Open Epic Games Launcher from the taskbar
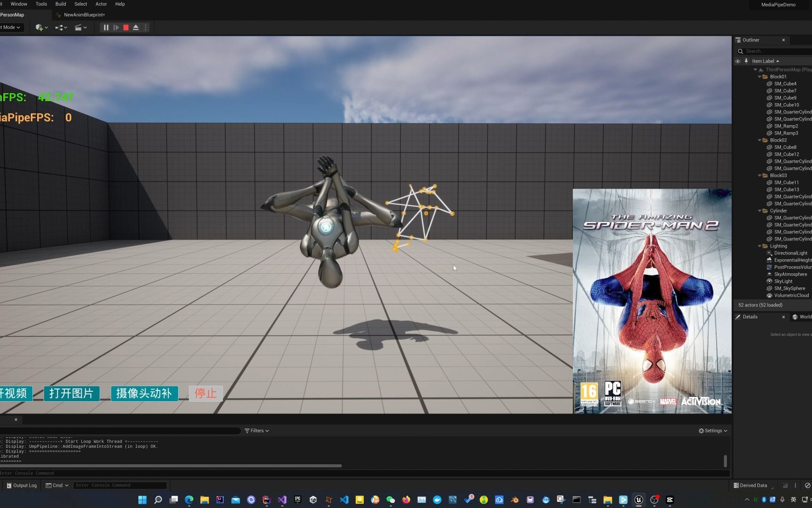 (x=297, y=500)
